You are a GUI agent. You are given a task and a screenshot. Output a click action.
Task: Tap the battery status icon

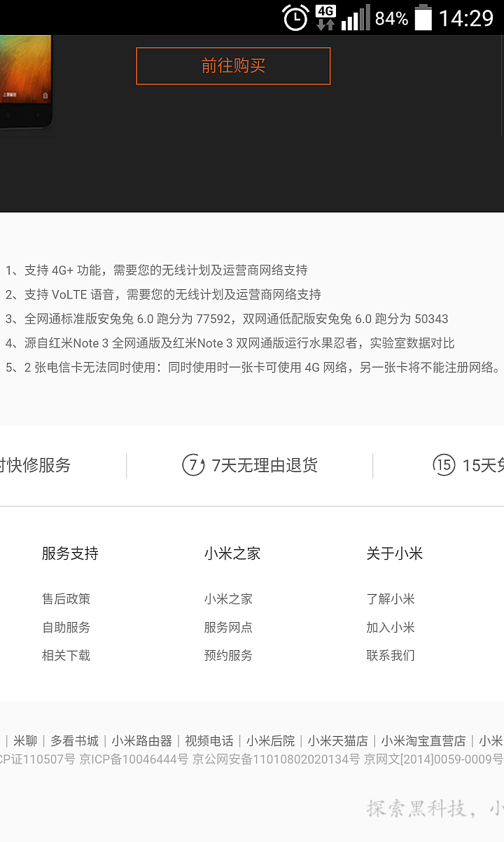click(x=423, y=18)
